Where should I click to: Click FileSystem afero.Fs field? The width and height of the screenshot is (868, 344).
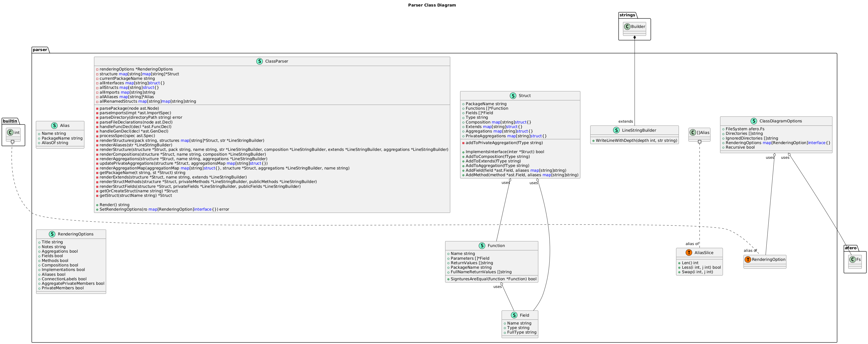(x=743, y=129)
